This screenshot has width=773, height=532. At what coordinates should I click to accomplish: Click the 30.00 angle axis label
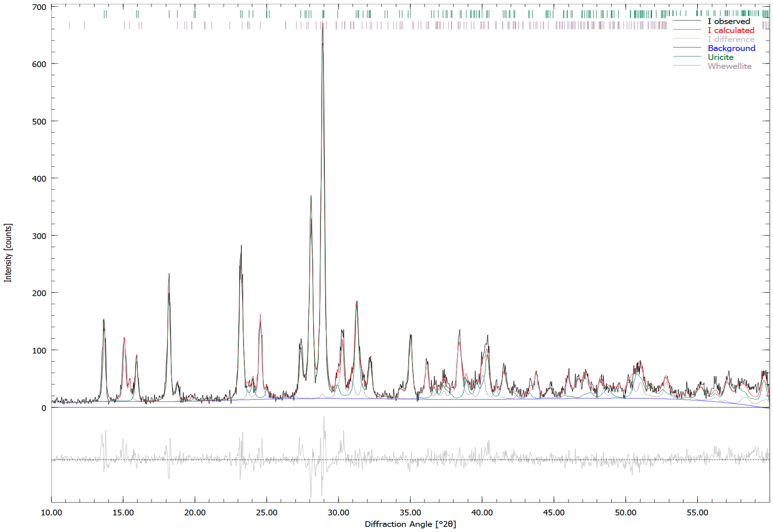(x=339, y=513)
